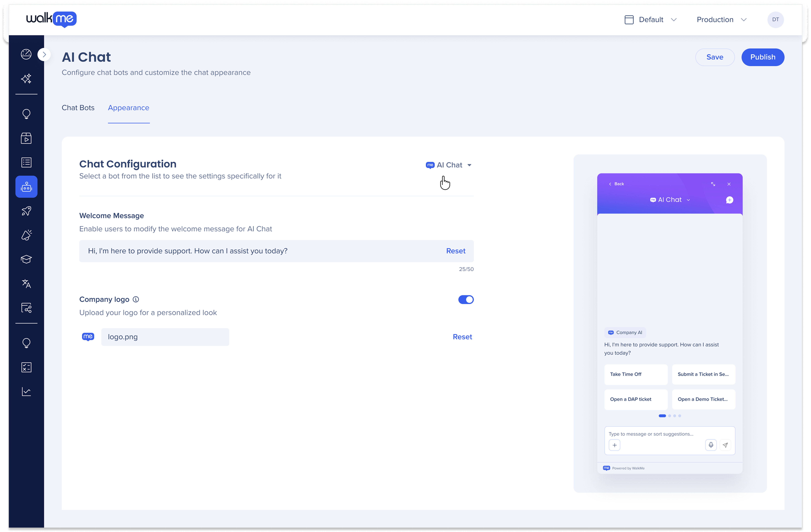Open the upper lightbulb icon in sidebar
The height and width of the screenshot is (532, 811).
point(26,114)
